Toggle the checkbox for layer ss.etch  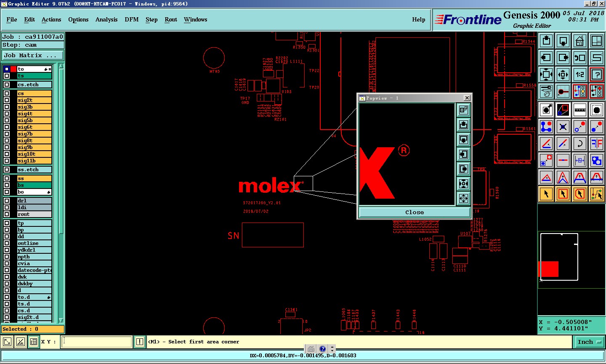pyautogui.click(x=7, y=170)
